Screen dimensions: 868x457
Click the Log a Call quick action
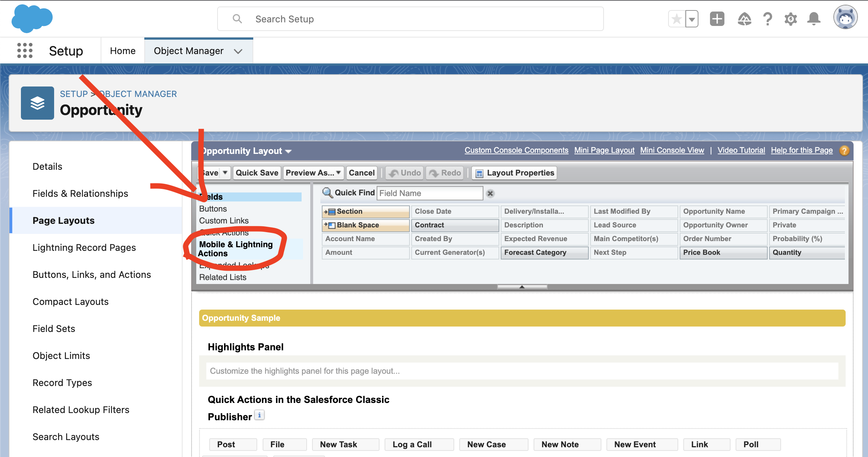pyautogui.click(x=419, y=444)
